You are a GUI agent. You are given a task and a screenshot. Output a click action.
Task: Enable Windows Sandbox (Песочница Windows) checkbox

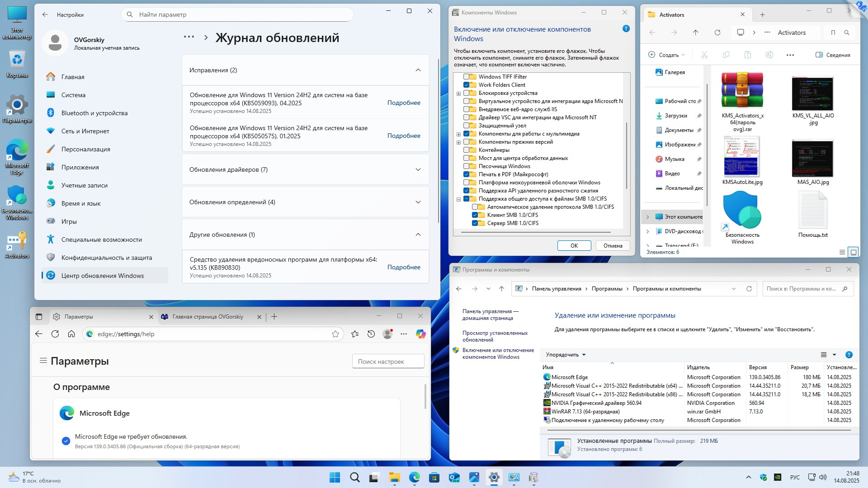(x=466, y=166)
